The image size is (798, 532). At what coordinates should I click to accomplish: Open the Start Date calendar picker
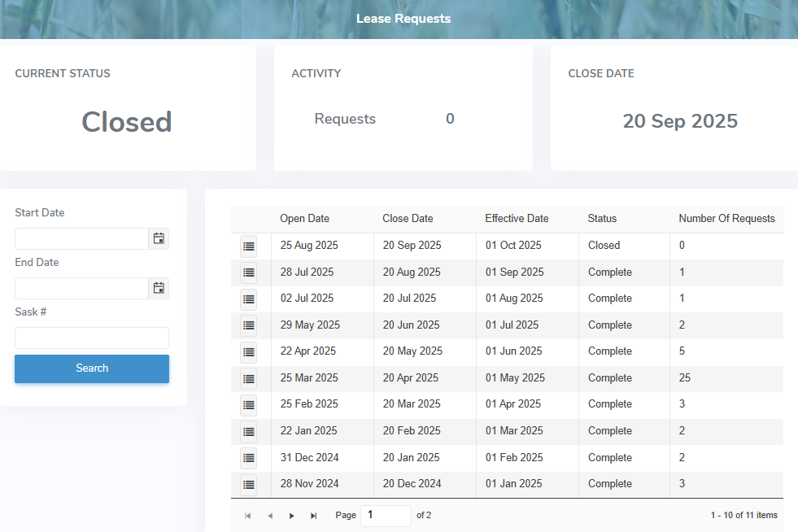[x=159, y=238]
